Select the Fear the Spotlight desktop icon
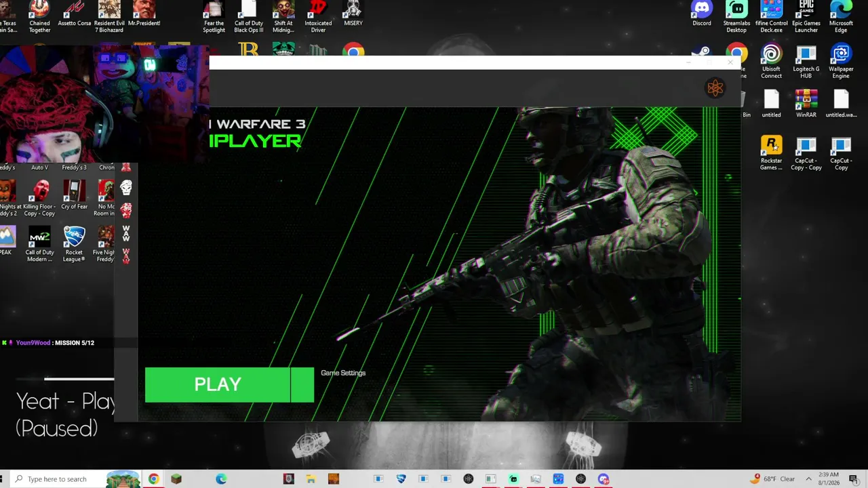Image resolution: width=868 pixels, height=488 pixels. pos(214,16)
